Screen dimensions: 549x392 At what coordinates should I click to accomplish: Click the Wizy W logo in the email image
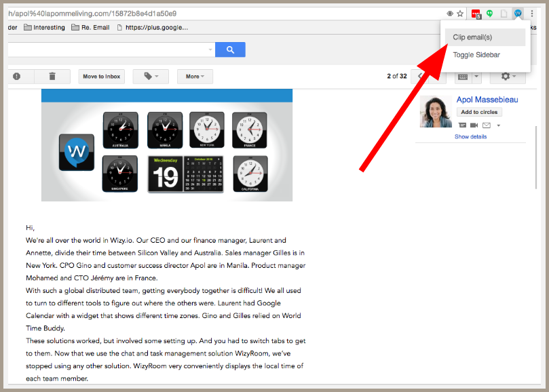click(x=77, y=152)
